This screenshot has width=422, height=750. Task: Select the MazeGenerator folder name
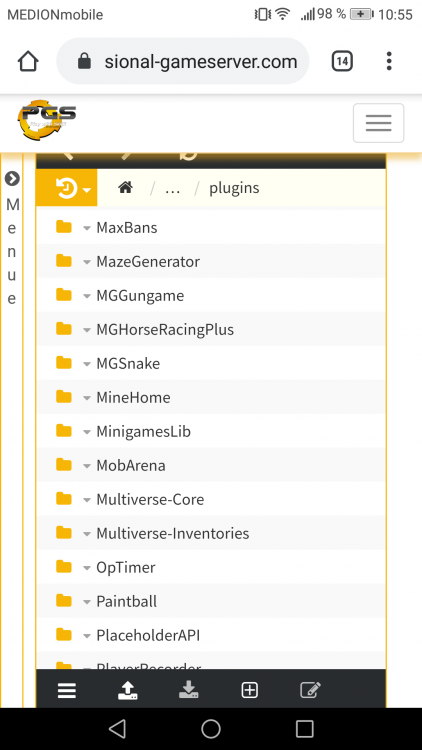coord(148,262)
